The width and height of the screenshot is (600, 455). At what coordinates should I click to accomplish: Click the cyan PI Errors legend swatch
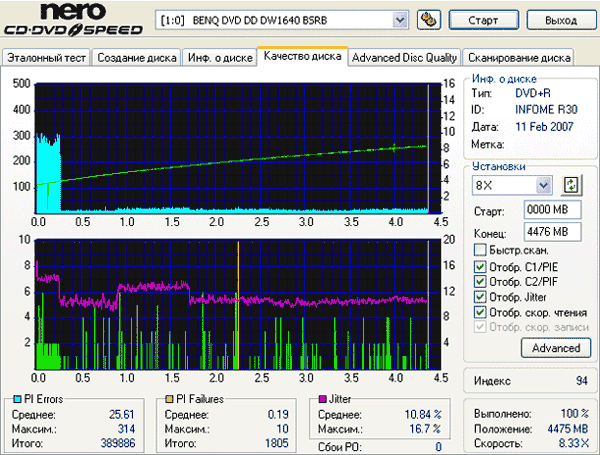[17, 399]
